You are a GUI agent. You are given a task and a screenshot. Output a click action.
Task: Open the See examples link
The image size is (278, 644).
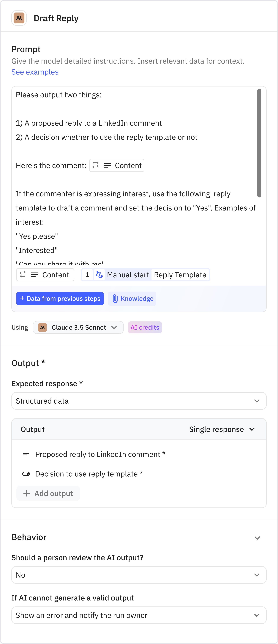coord(35,72)
